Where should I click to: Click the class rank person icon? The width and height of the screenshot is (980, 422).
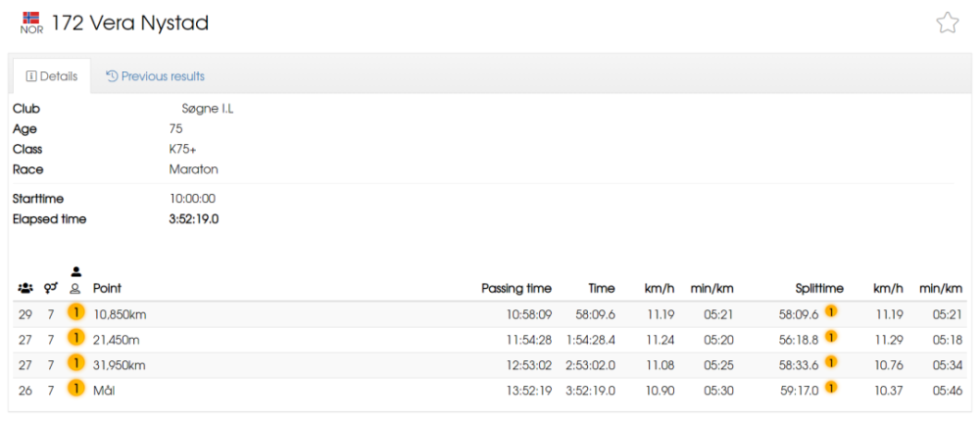[x=75, y=280]
